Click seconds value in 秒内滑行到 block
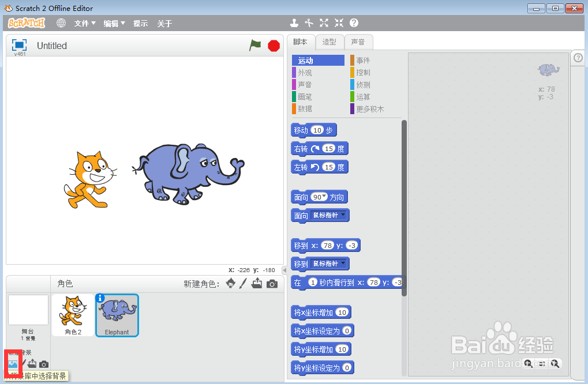The height and width of the screenshot is (384, 588). pos(313,282)
